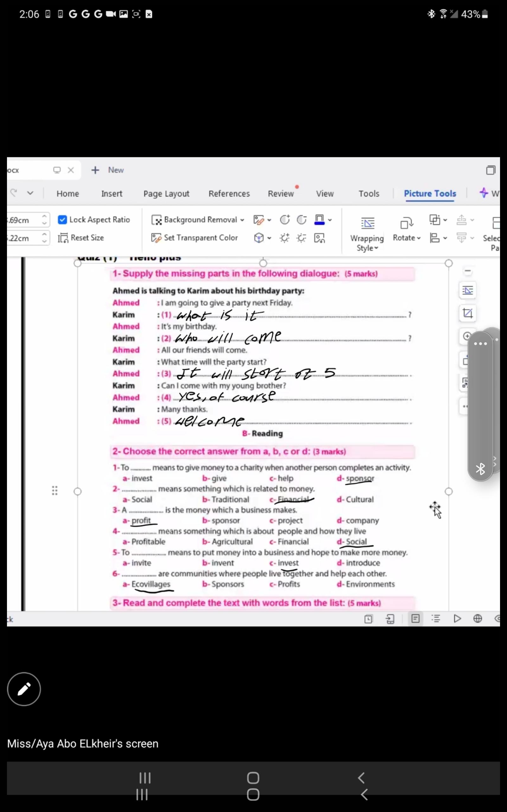Click the Set Transparent Color tool
Screen dimensions: 507x812
point(195,238)
